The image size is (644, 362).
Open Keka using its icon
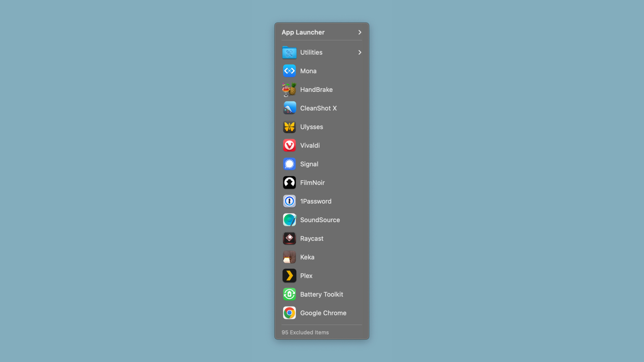click(289, 257)
